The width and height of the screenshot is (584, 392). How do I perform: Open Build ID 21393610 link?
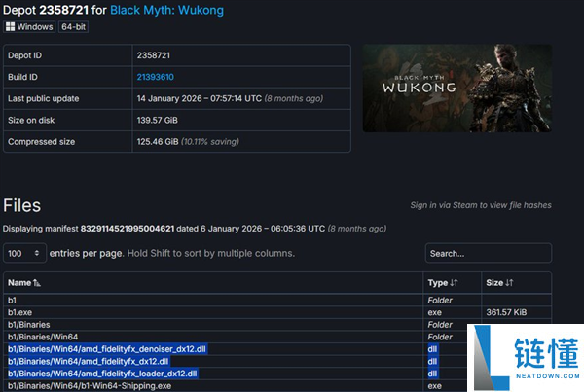click(x=156, y=77)
